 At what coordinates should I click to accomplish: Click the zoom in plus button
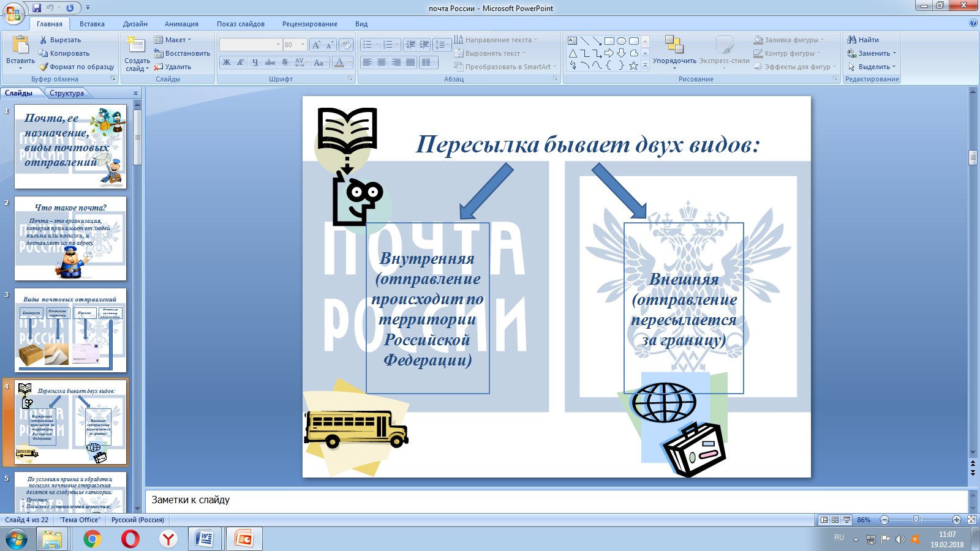(x=957, y=520)
